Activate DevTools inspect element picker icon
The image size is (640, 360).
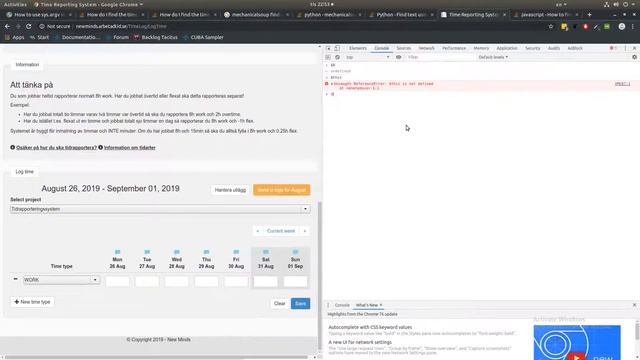point(328,48)
